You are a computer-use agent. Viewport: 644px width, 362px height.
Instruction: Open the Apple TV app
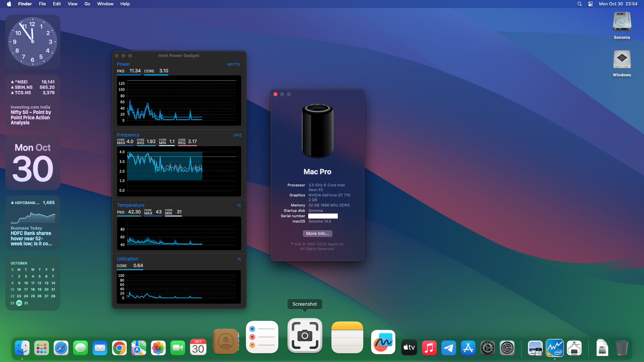coord(409,348)
